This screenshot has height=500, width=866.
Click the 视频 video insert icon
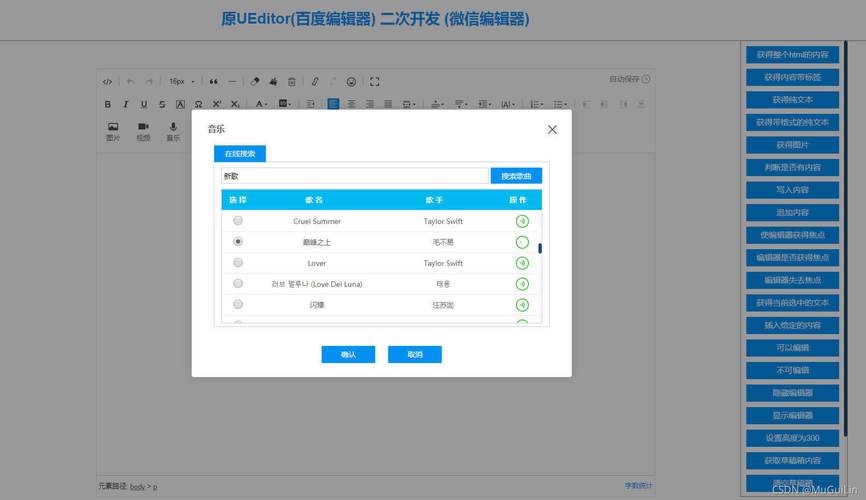[143, 132]
